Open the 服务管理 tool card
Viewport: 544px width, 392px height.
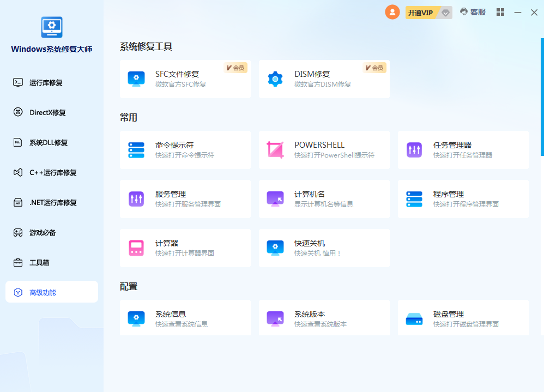185,199
